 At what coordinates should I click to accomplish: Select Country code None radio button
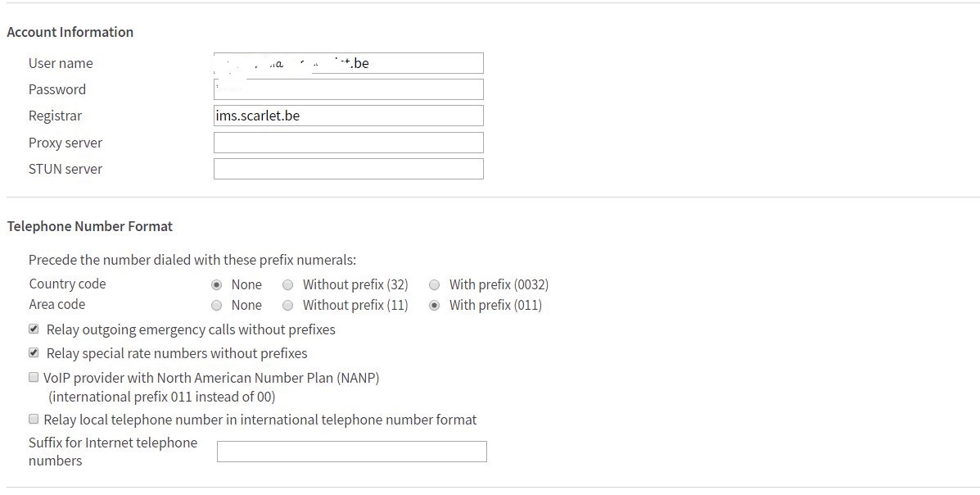pos(217,284)
